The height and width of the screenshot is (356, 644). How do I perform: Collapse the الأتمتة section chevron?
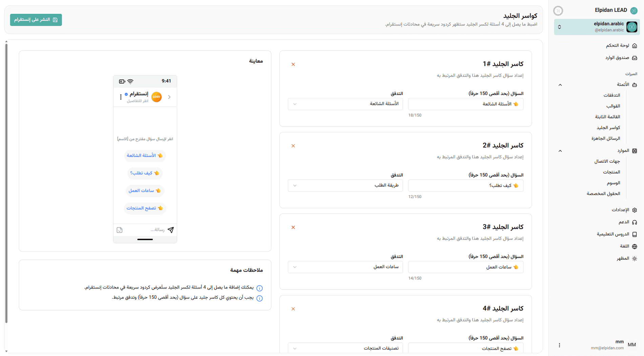560,85
